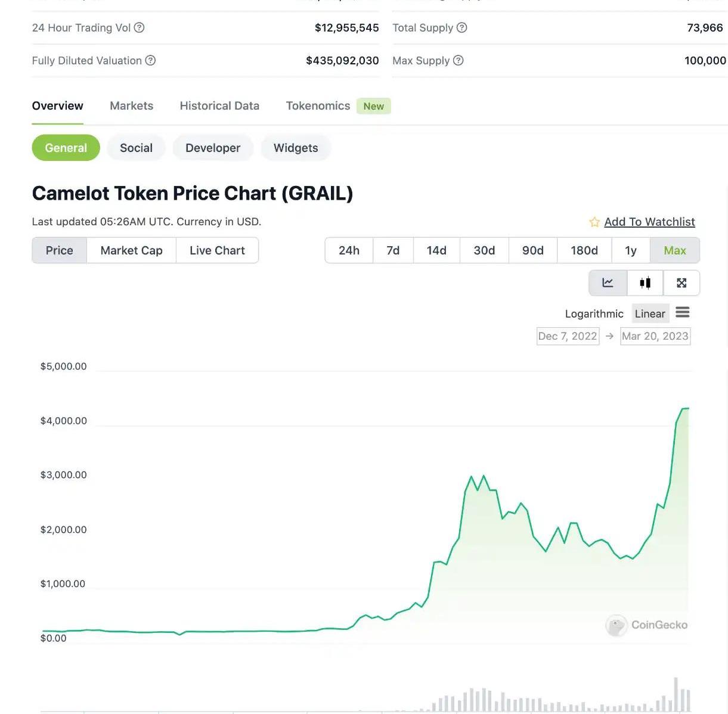This screenshot has height=714, width=728.
Task: Open the Historical Data tab
Action: pyautogui.click(x=219, y=105)
